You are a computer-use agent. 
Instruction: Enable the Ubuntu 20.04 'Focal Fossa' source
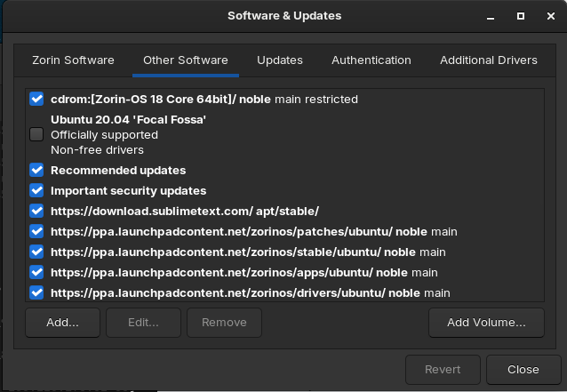tap(36, 134)
